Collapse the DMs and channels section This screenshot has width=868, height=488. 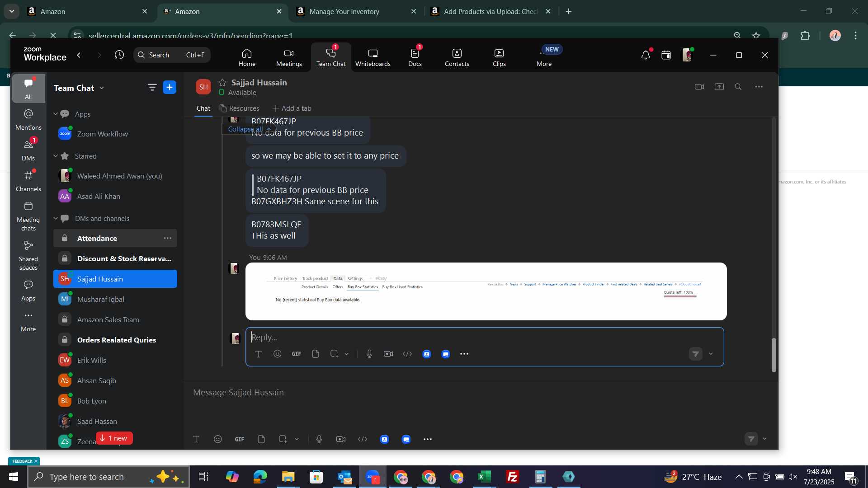click(56, 218)
